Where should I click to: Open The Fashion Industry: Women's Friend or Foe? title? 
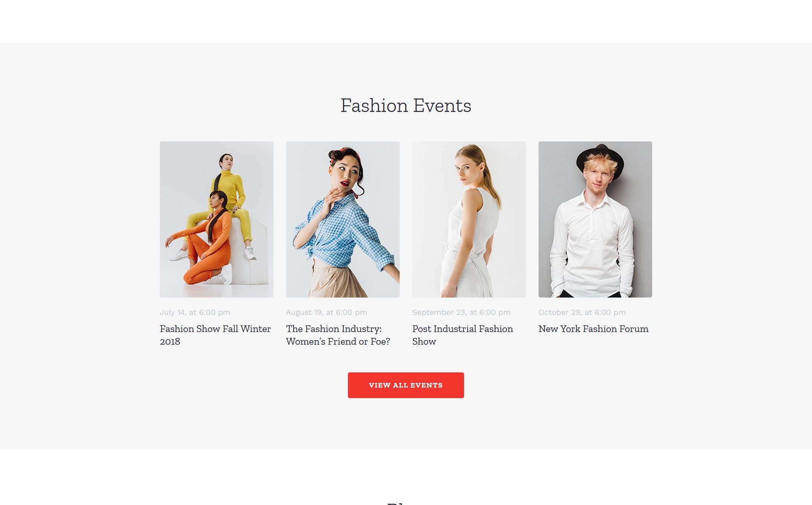tap(338, 335)
